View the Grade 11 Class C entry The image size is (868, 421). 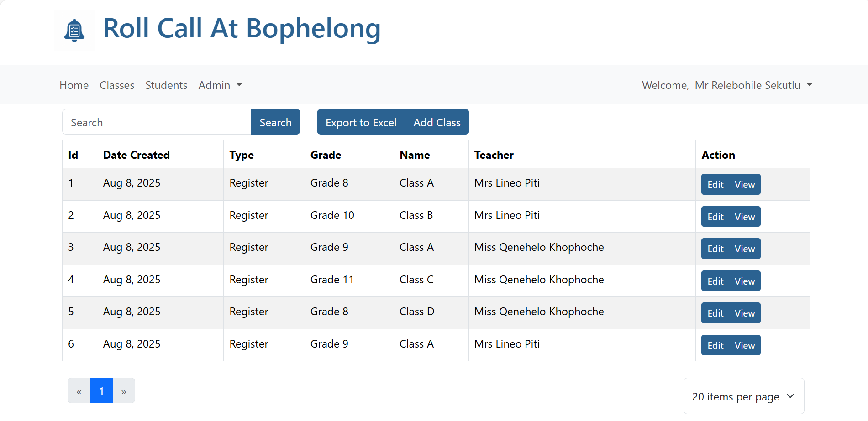(x=744, y=281)
